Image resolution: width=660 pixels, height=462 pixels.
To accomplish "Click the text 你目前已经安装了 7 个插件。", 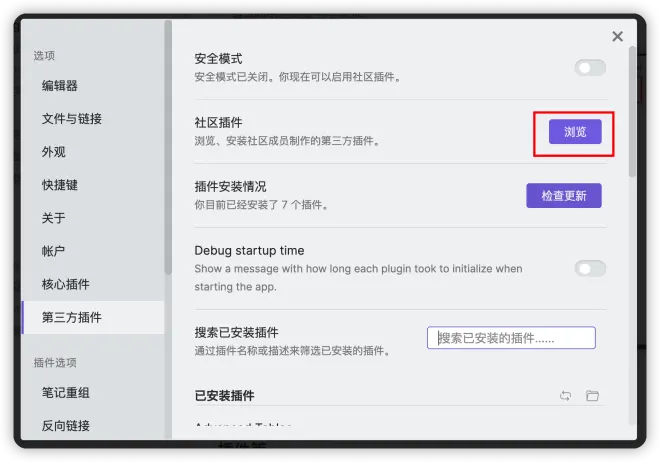I will point(262,205).
